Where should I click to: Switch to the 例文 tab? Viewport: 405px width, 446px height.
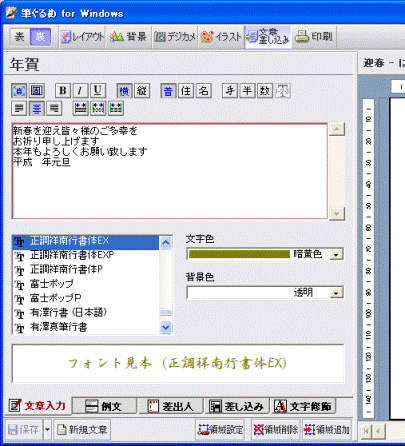tap(104, 406)
